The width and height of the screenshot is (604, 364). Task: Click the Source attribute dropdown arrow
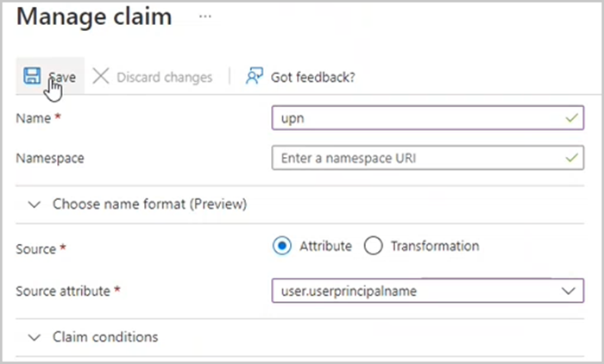click(x=568, y=291)
